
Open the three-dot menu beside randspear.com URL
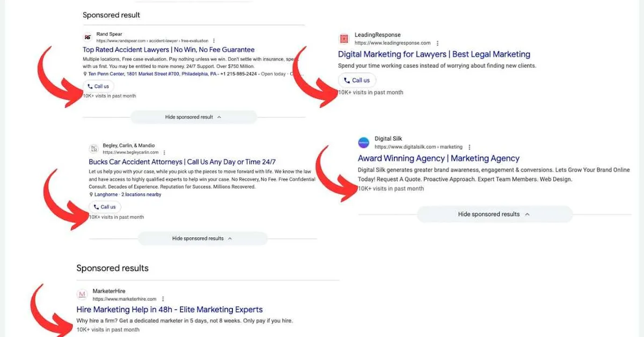(x=214, y=41)
